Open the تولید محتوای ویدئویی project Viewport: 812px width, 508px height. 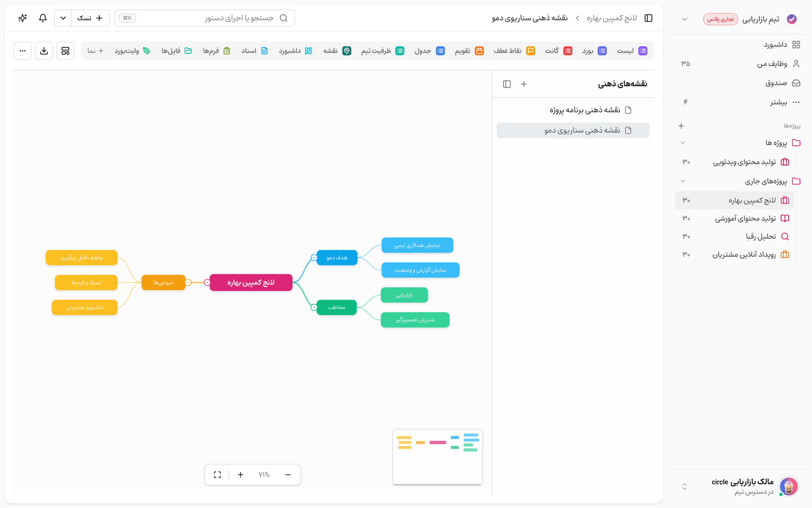[x=734, y=162]
